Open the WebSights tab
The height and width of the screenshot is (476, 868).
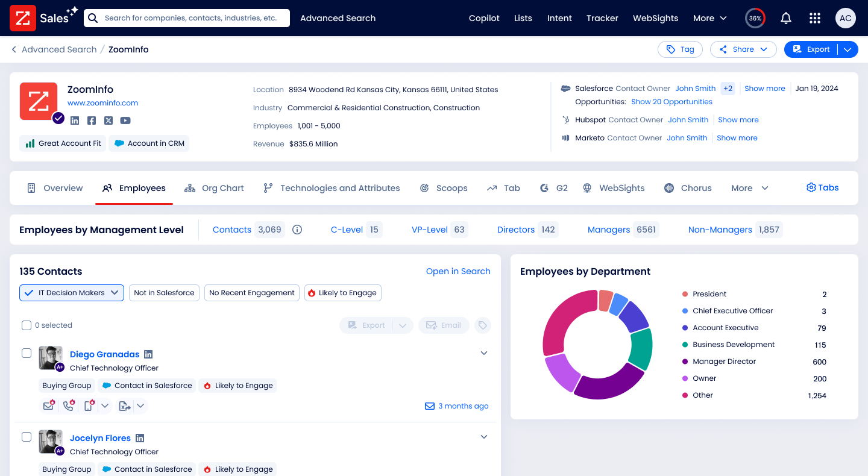coord(614,188)
